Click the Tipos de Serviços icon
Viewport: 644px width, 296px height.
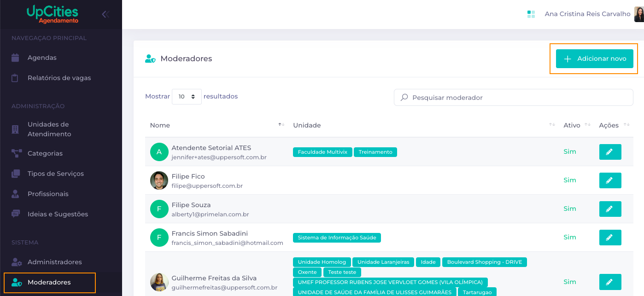(x=16, y=174)
